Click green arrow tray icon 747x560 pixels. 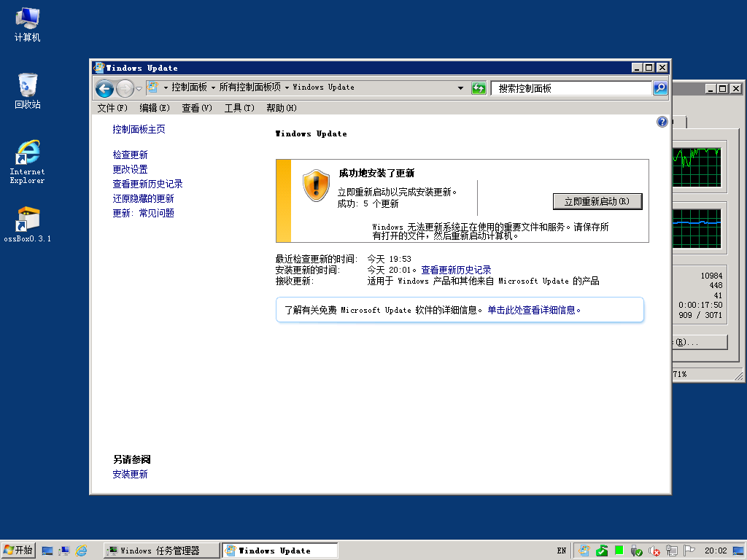tap(602, 551)
